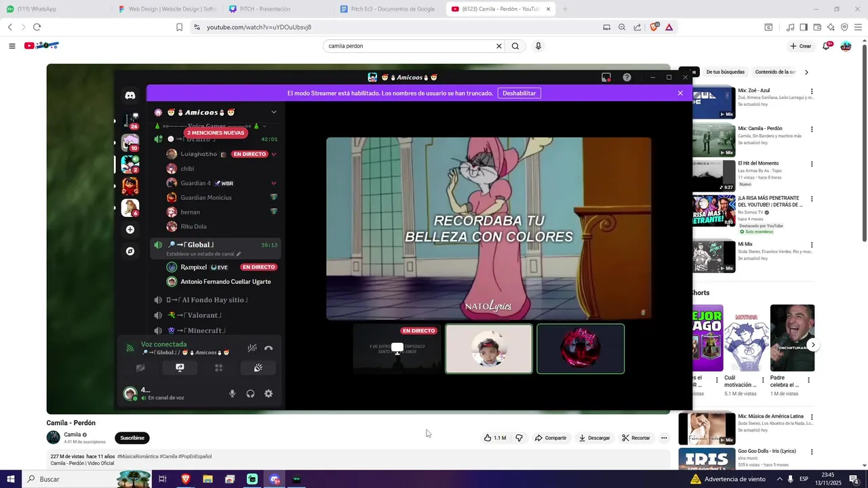
Task: Select the EN DIRECTO stream tile
Action: (x=397, y=348)
